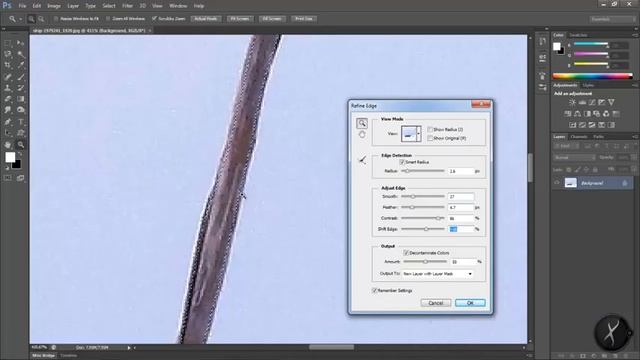Open the Filter menu
This screenshot has height=360, width=640.
click(x=127, y=6)
